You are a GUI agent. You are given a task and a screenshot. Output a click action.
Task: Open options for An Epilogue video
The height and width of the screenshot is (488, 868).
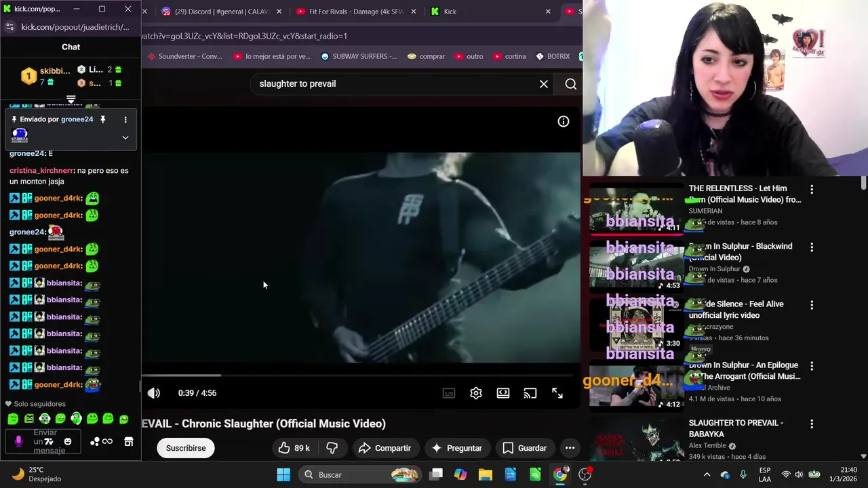click(x=812, y=366)
